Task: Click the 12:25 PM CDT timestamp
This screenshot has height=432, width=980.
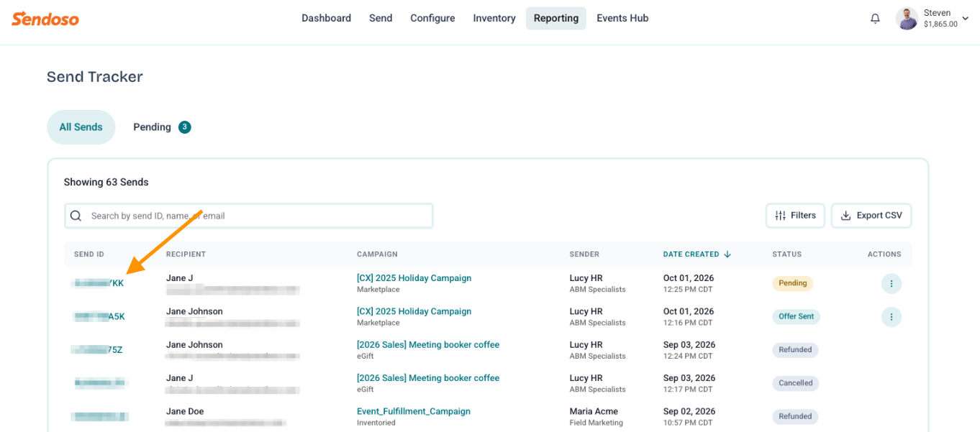Action: coord(688,290)
